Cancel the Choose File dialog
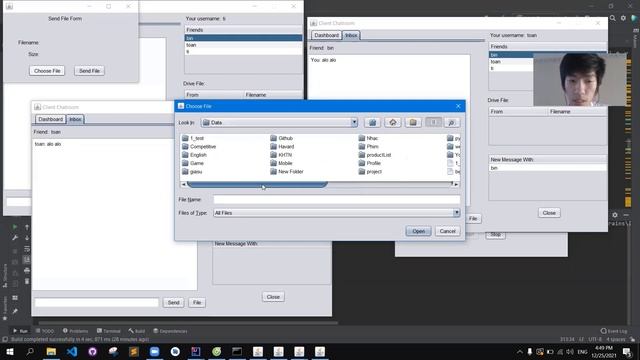640x360 pixels. pyautogui.click(x=447, y=231)
